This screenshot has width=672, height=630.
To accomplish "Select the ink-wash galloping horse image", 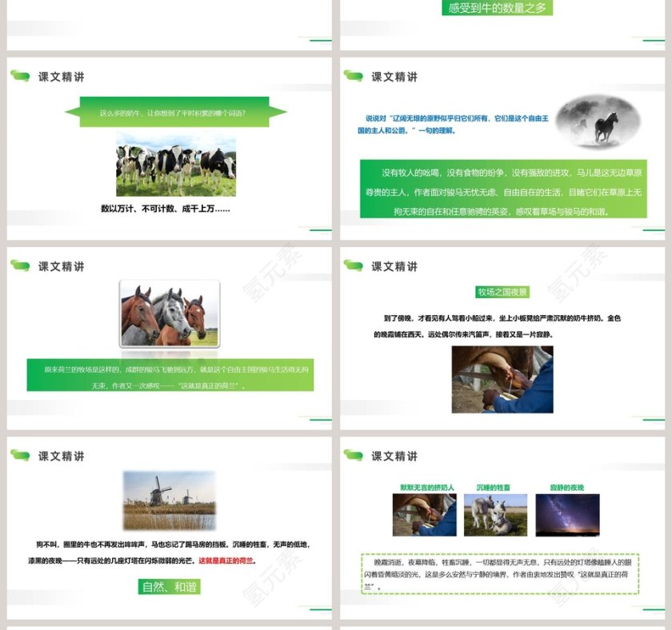I will [x=592, y=122].
